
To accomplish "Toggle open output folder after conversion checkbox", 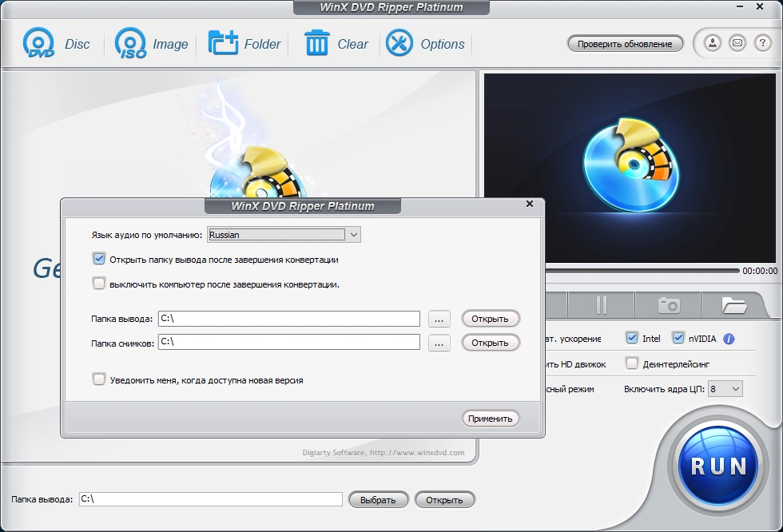I will click(x=99, y=259).
